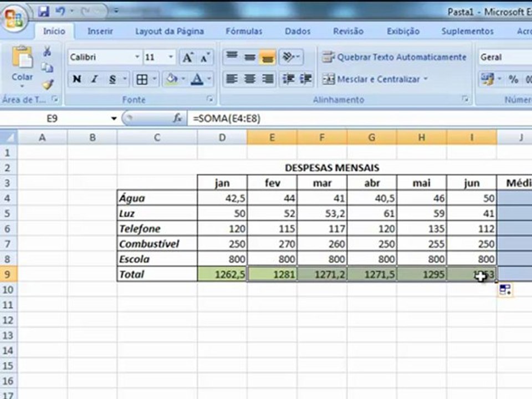Select all cells with corner button
The image size is (532, 399).
click(x=9, y=137)
